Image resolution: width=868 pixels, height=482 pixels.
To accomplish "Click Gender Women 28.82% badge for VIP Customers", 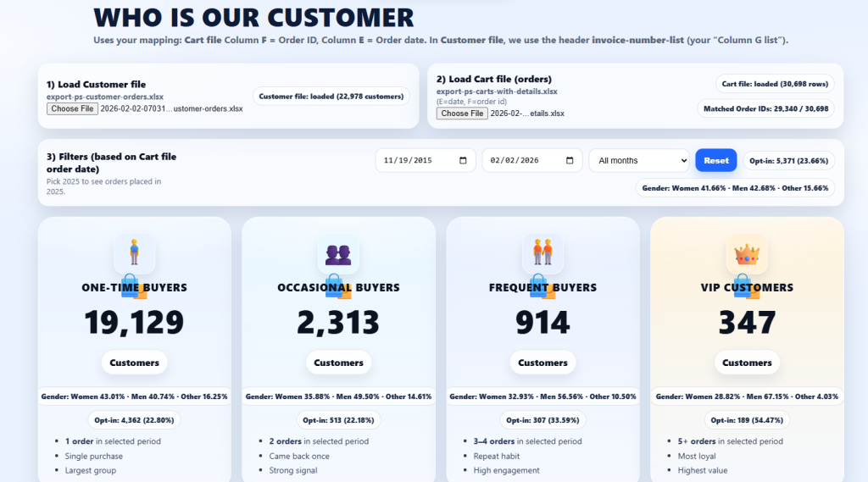I will tap(747, 396).
